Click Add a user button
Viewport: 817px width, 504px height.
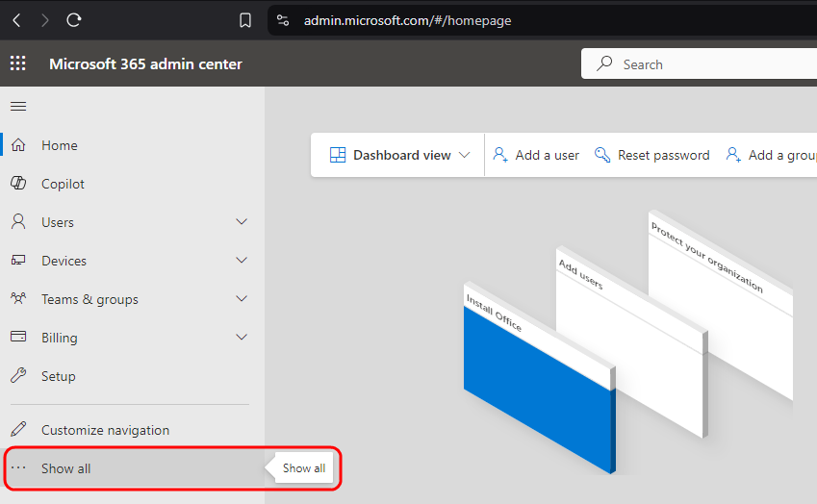coord(536,155)
